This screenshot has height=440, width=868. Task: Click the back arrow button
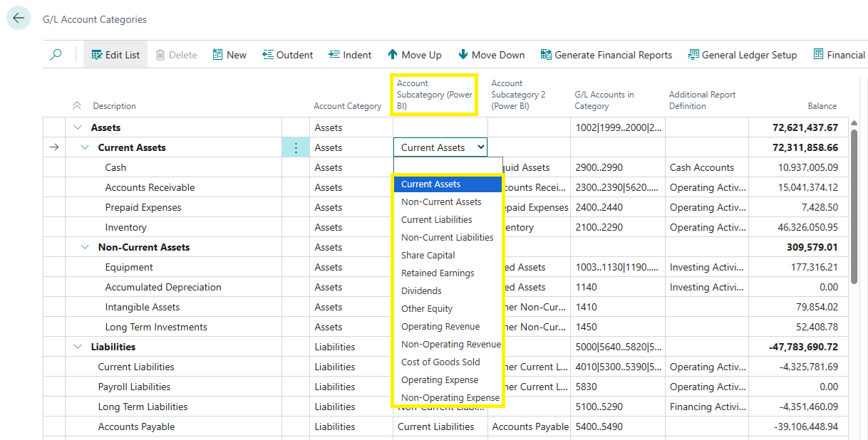click(19, 19)
